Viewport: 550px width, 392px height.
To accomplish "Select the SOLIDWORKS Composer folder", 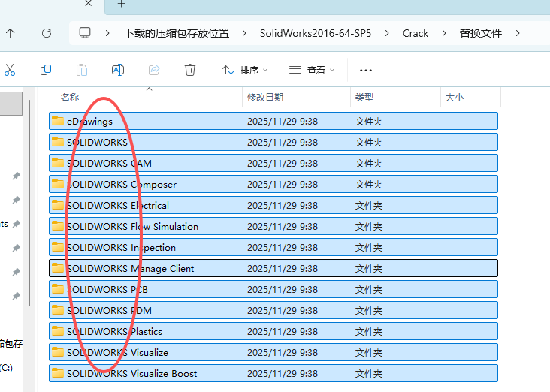I will (x=273, y=185).
